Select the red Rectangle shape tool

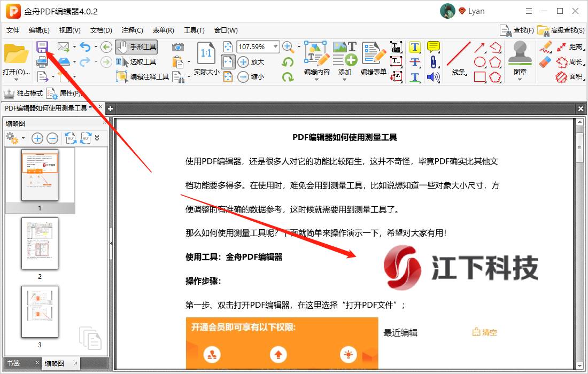pyautogui.click(x=479, y=77)
